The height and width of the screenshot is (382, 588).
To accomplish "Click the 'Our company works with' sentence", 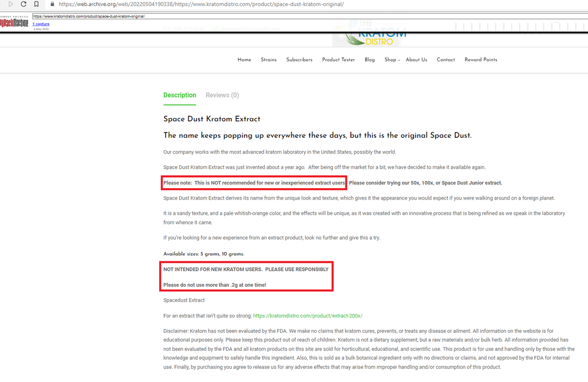I will click(x=280, y=152).
